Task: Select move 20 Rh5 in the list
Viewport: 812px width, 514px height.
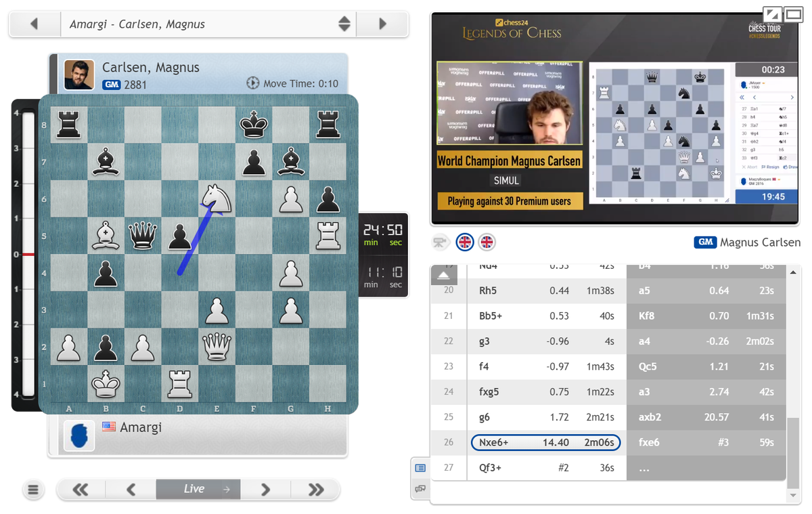Action: click(x=547, y=291)
